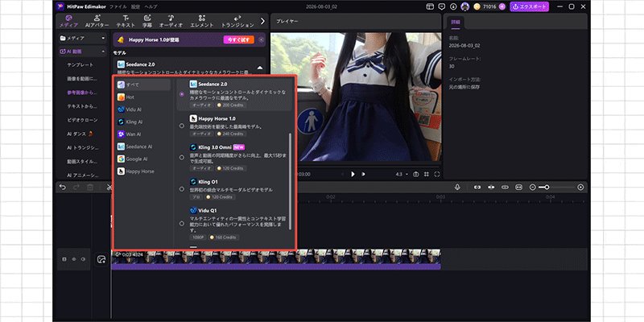Click the timeline zoom slider handle

pyautogui.click(x=547, y=188)
